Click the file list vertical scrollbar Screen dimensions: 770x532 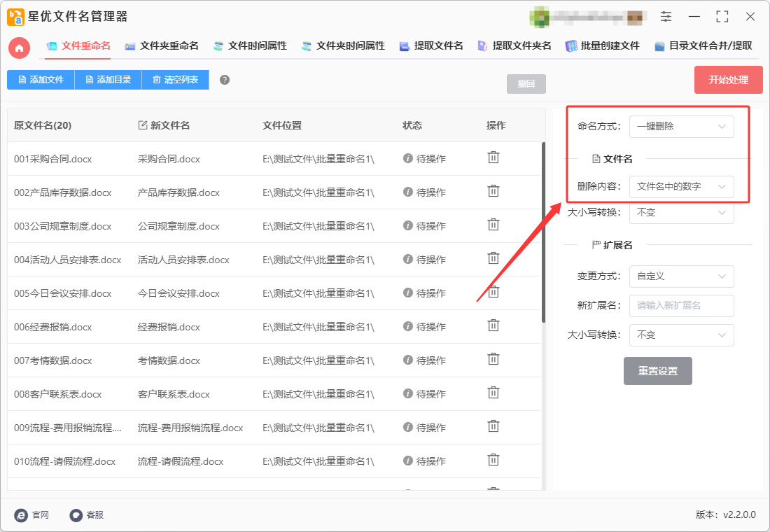tap(543, 232)
